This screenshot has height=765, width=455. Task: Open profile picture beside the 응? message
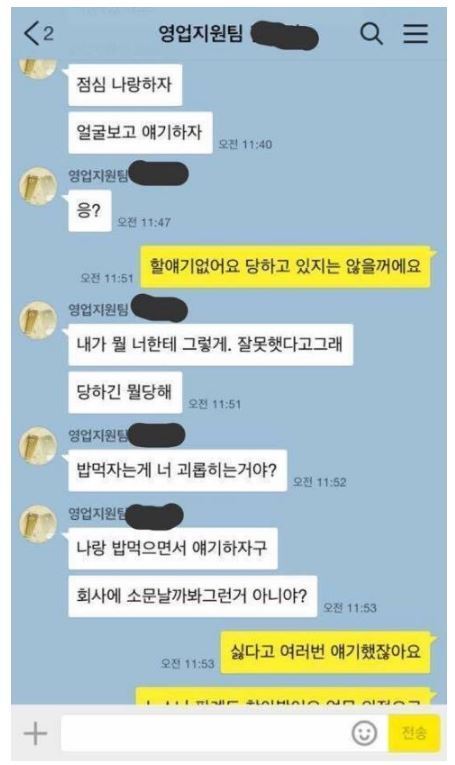38,186
